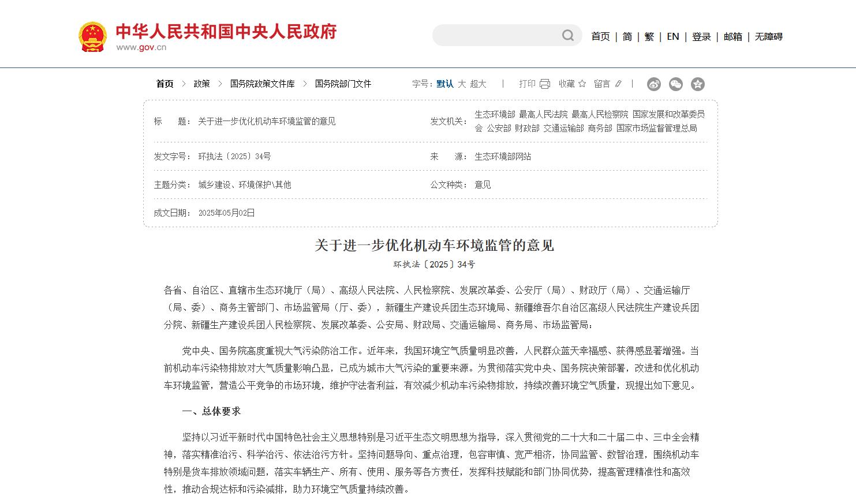Click the pencil icon beside 留言
The image size is (856, 504).
tap(618, 84)
